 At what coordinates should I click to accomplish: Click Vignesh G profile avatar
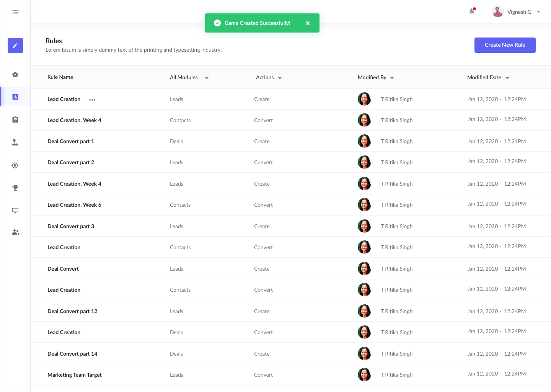[498, 12]
